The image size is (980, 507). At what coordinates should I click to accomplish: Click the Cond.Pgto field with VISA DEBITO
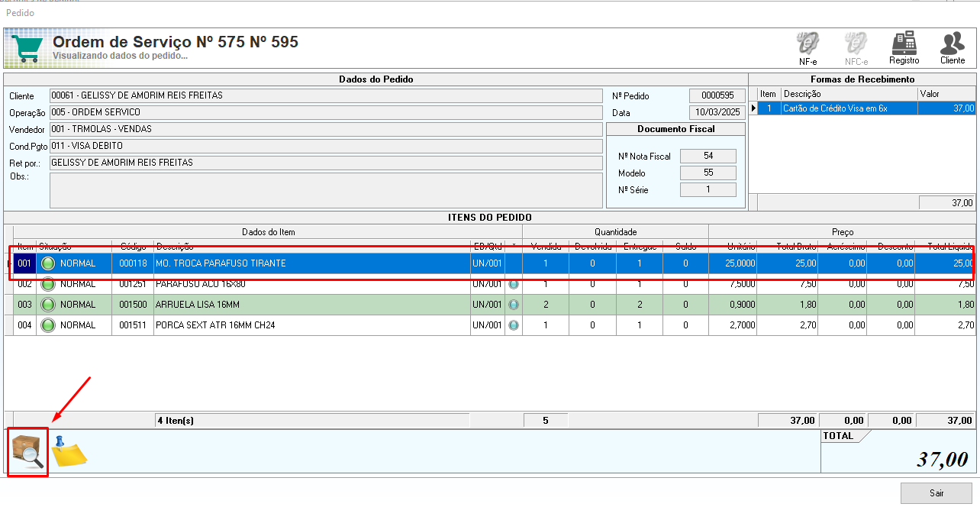[x=326, y=146]
